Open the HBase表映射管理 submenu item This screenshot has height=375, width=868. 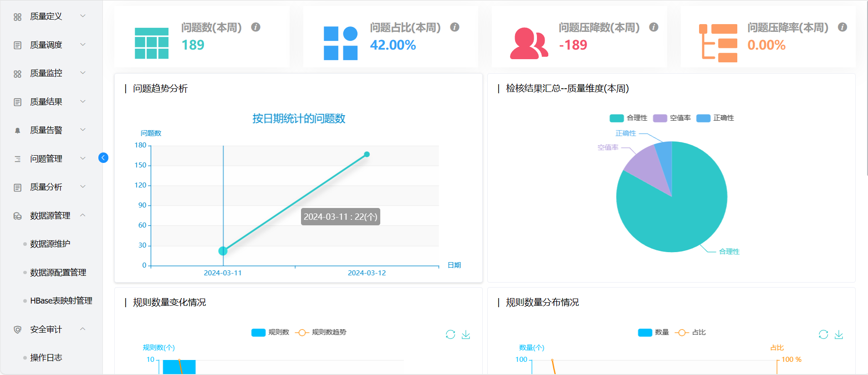[x=61, y=301]
